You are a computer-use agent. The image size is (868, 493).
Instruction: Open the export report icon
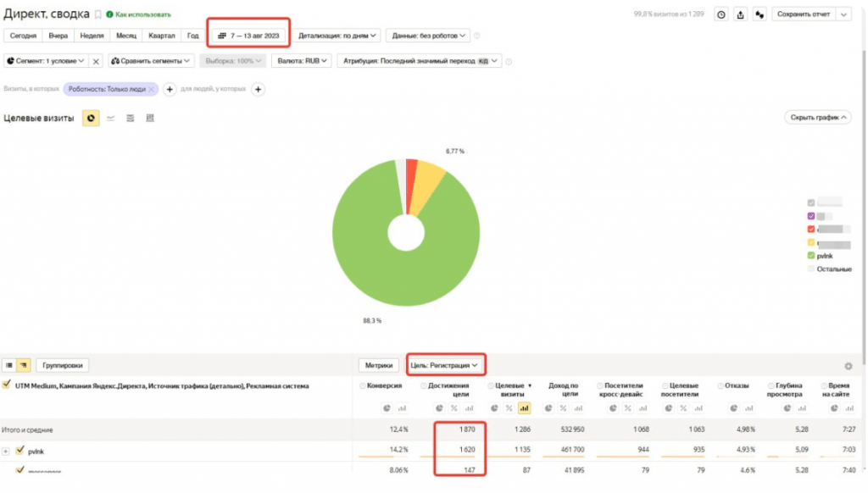741,14
